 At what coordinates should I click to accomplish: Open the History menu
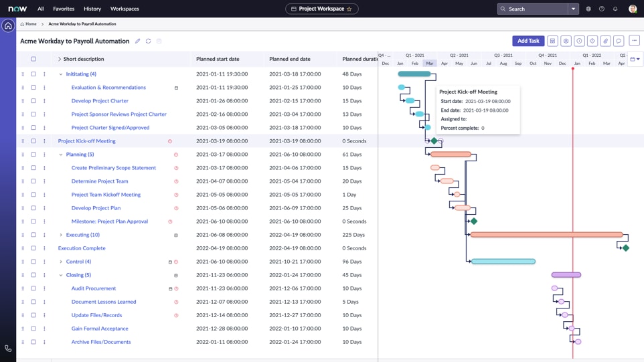(x=92, y=9)
